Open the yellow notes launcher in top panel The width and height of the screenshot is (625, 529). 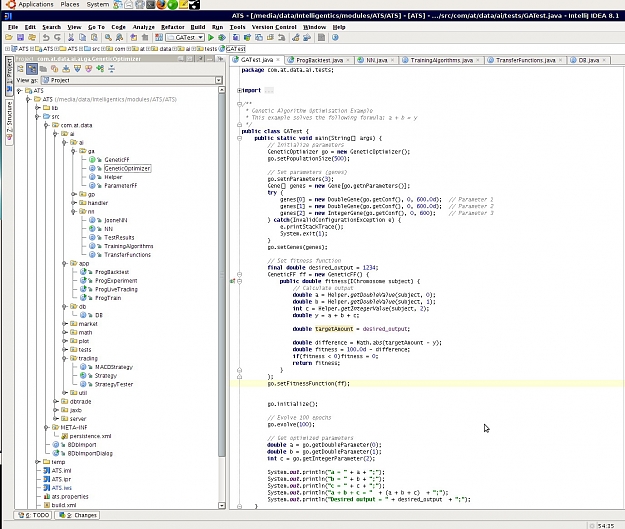point(183,5)
